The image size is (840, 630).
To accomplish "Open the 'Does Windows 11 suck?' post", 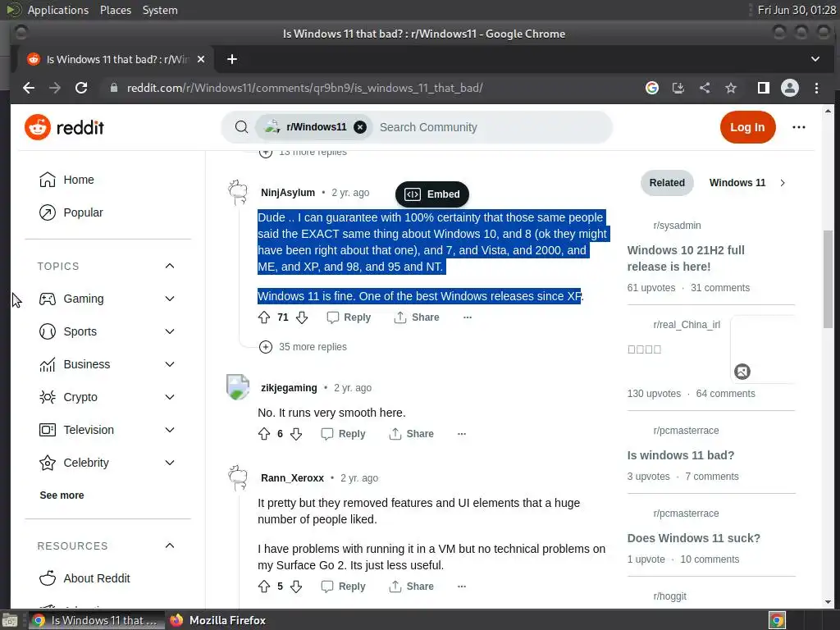I will 693,538.
